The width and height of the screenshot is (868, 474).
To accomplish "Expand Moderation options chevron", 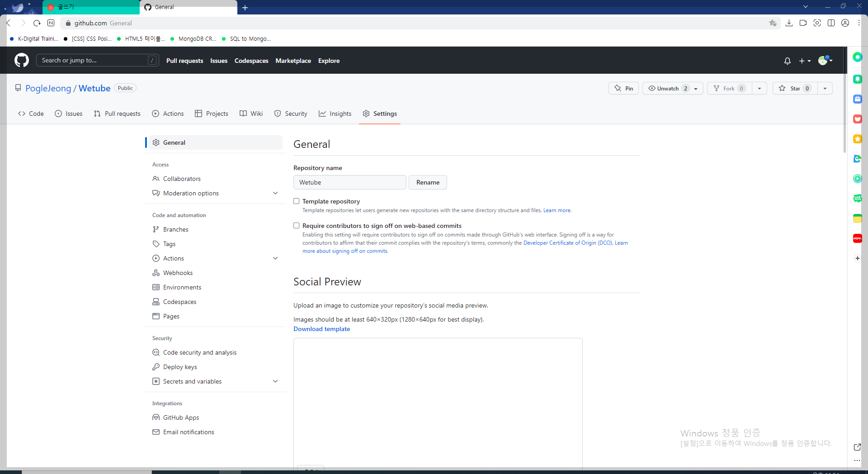I will pos(275,193).
